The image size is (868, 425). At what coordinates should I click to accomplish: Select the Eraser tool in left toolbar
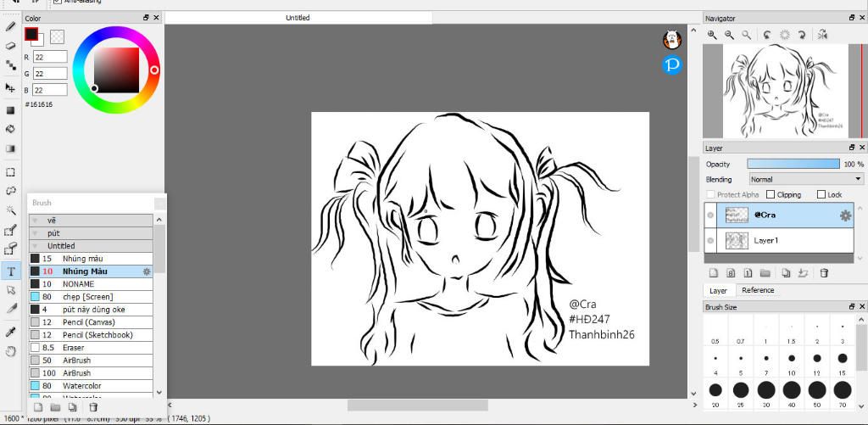pos(10,46)
